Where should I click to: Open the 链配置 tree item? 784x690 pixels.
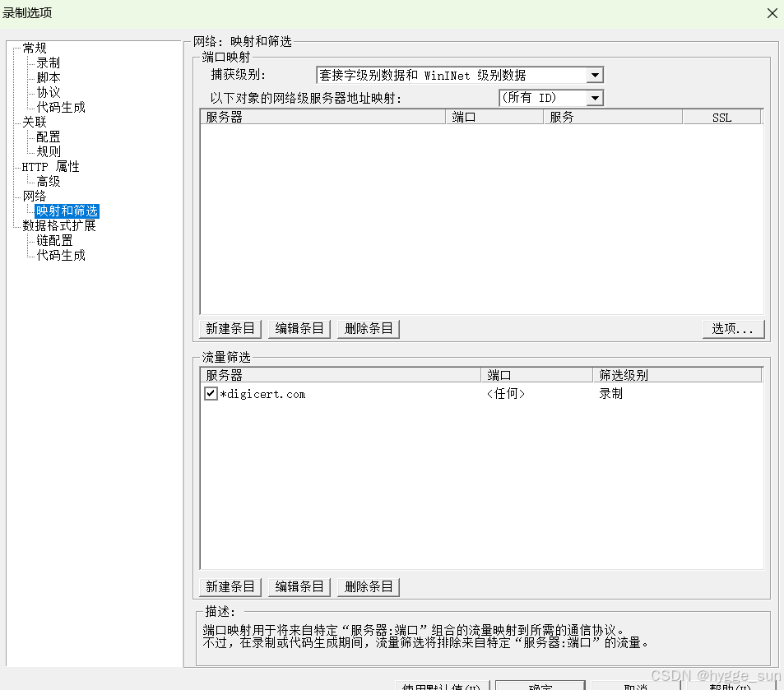pyautogui.click(x=54, y=240)
